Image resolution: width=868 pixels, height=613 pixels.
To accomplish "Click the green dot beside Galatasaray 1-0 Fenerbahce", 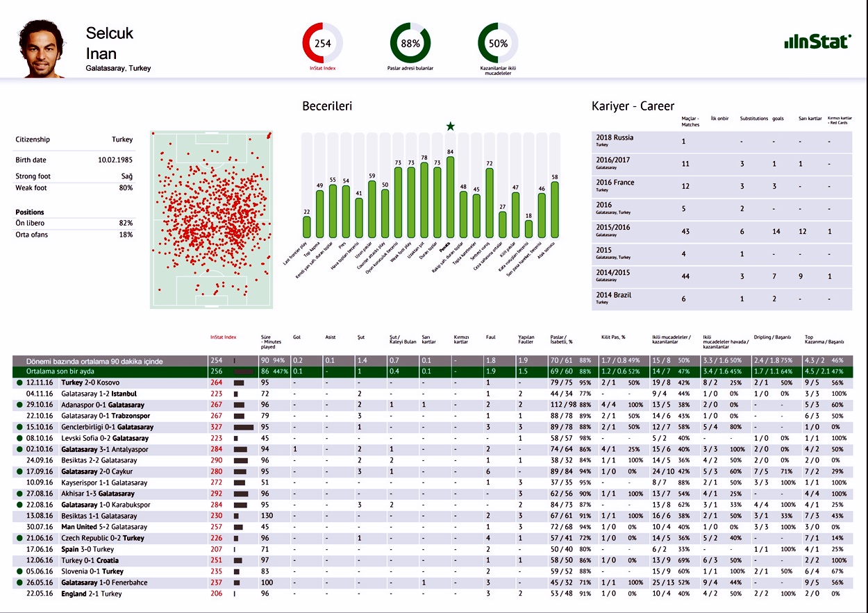I will tap(20, 582).
